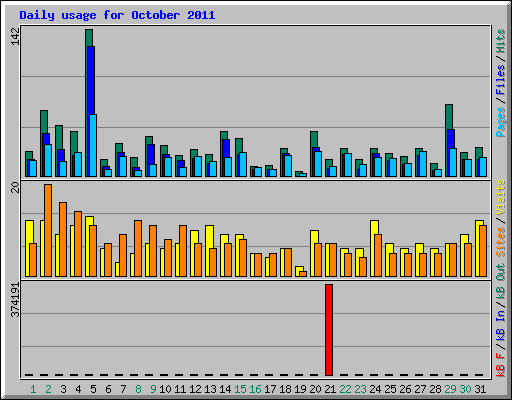Screen dimensions: 512x400
Task: Click day label '2' on the x-axis
Action: pyautogui.click(x=48, y=389)
